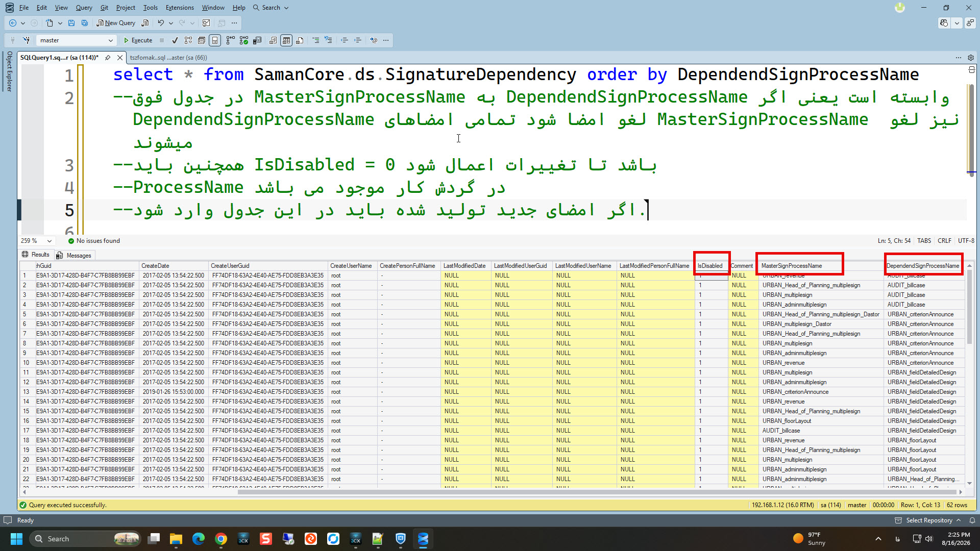Open the standard toolbar overflow options
980x551 pixels.
[x=234, y=23]
